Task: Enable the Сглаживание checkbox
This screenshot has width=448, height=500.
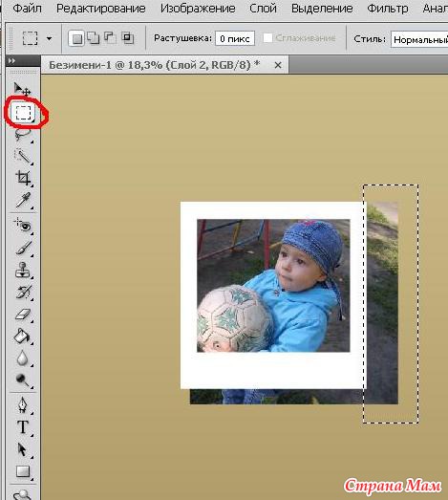Action: pos(267,38)
